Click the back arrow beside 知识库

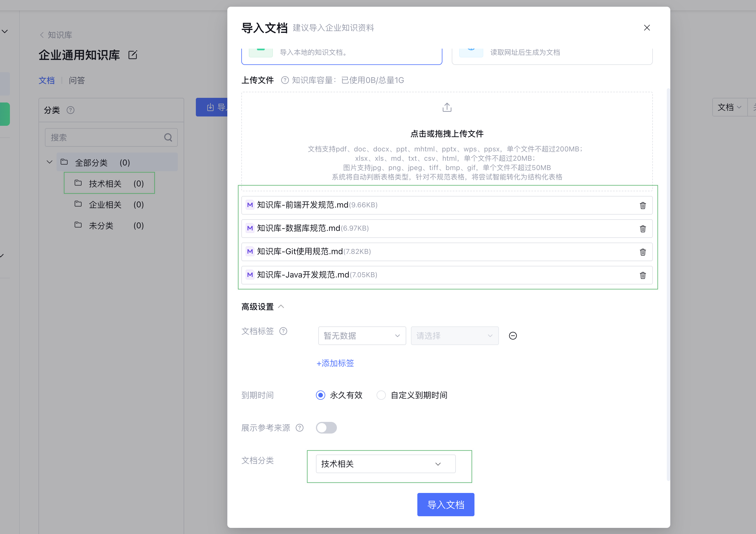click(42, 35)
